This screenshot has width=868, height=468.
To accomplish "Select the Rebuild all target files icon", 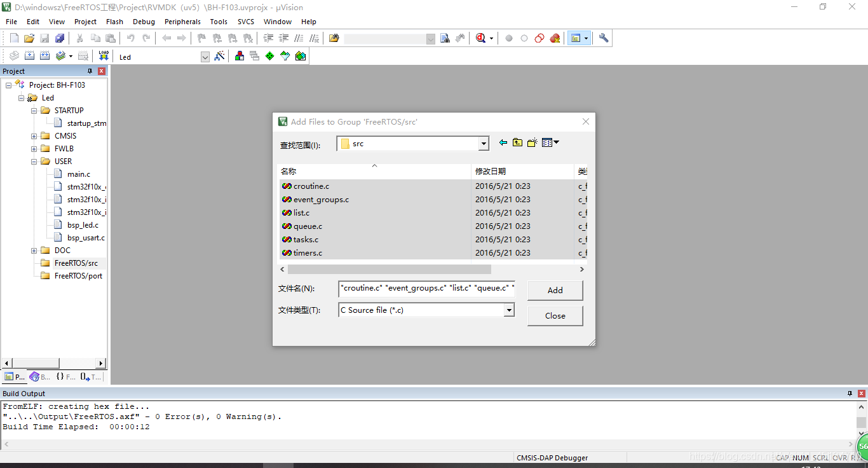I will tap(44, 55).
